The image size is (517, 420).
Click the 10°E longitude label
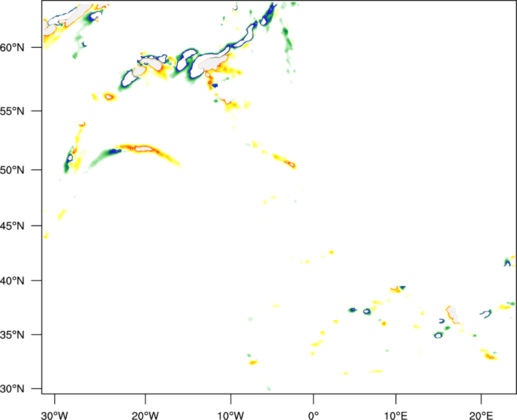point(396,415)
